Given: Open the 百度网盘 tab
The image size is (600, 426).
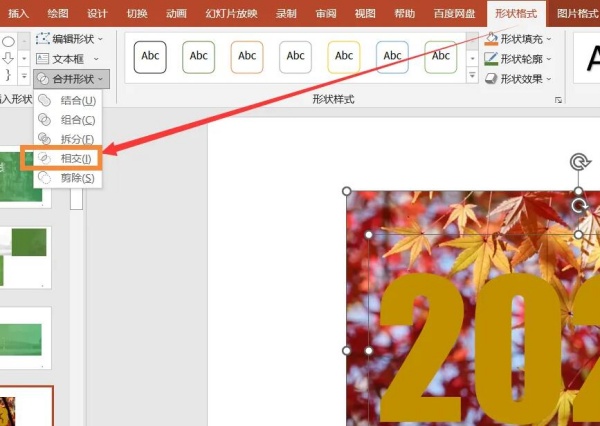Looking at the screenshot, I should pos(454,14).
